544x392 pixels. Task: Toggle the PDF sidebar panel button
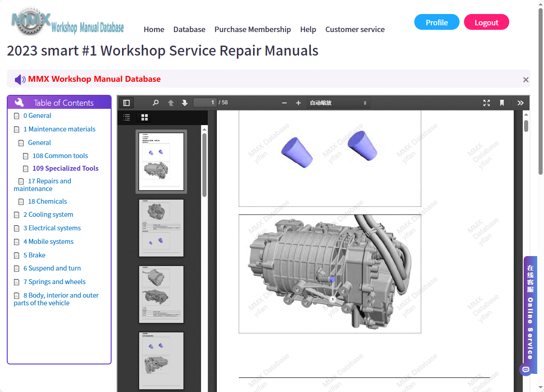tap(127, 103)
